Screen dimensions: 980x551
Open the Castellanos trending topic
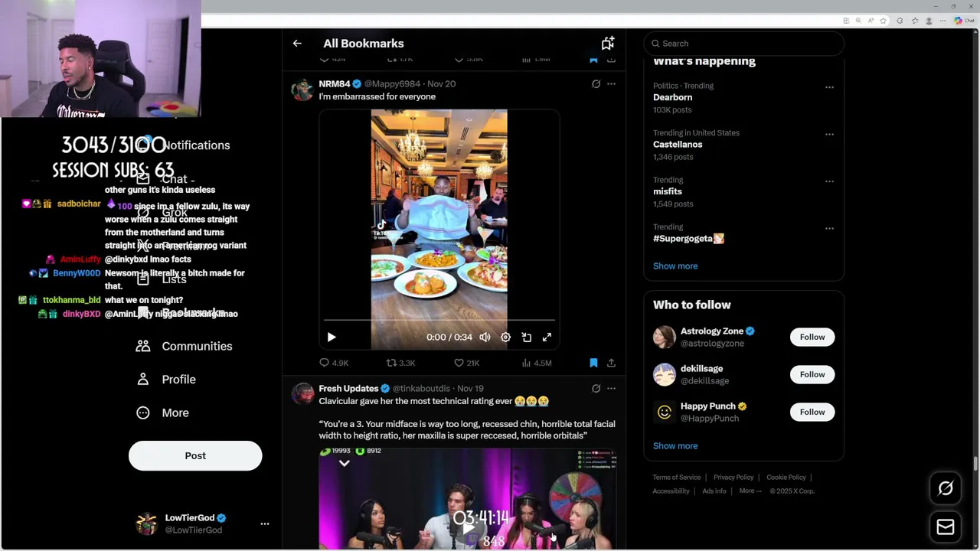coord(678,145)
